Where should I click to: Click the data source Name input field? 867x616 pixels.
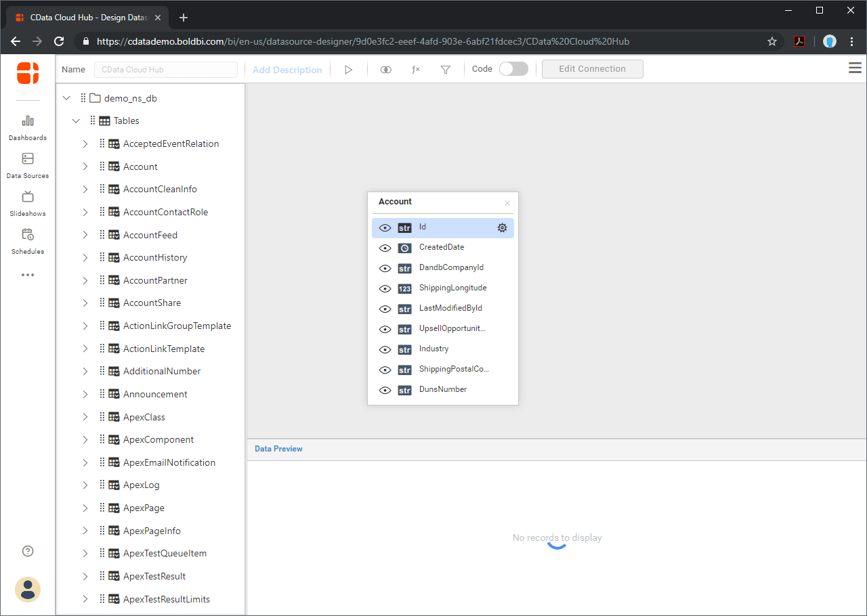[x=166, y=70]
